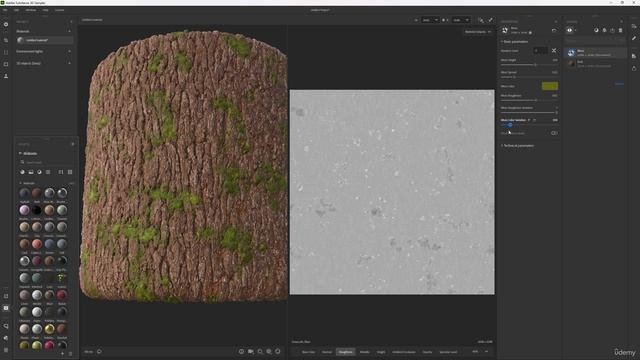Select the Bark layer in the layers panel
The width and height of the screenshot is (640, 360).
click(595, 64)
